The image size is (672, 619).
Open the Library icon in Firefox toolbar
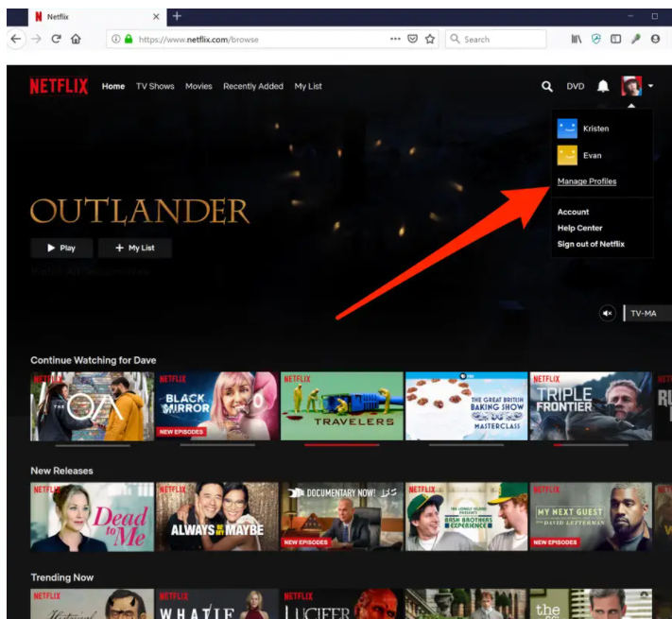tap(577, 39)
